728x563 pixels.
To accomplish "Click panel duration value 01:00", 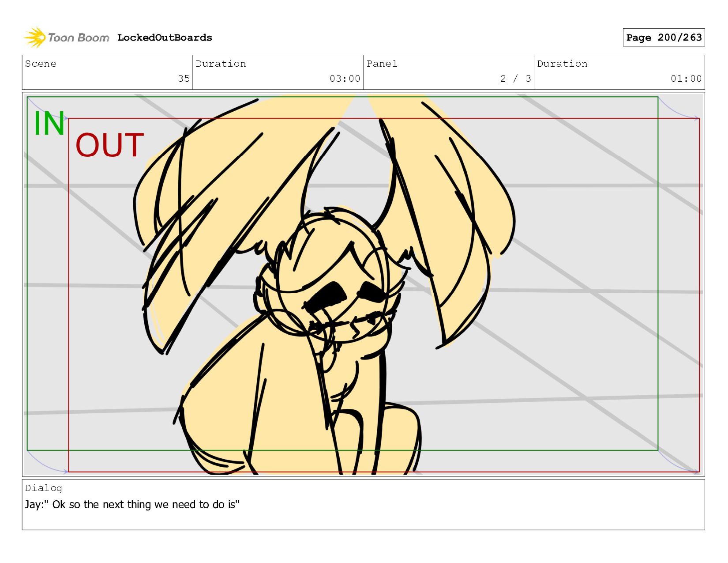I will click(x=686, y=79).
